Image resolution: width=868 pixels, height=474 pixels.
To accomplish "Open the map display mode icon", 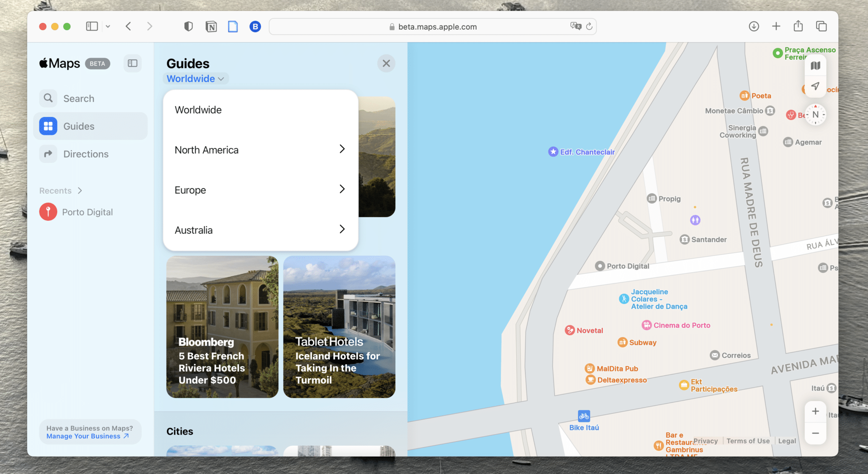I will point(815,65).
